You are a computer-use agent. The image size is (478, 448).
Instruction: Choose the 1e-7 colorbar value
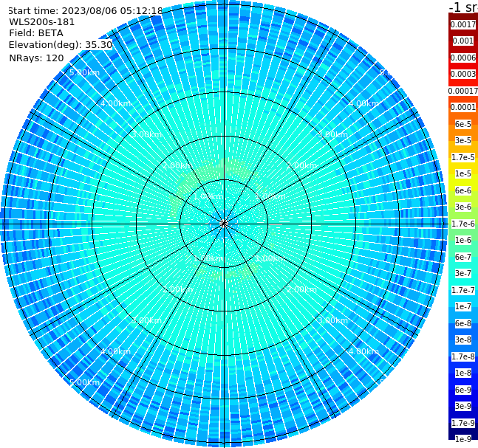pyautogui.click(x=463, y=306)
